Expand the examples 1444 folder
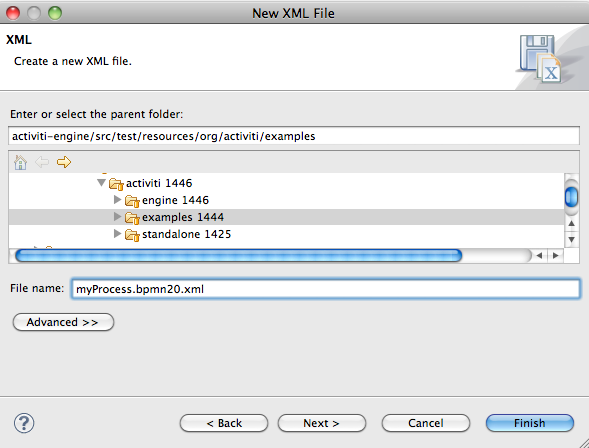Screen dimensions: 589x448 [x=118, y=217]
